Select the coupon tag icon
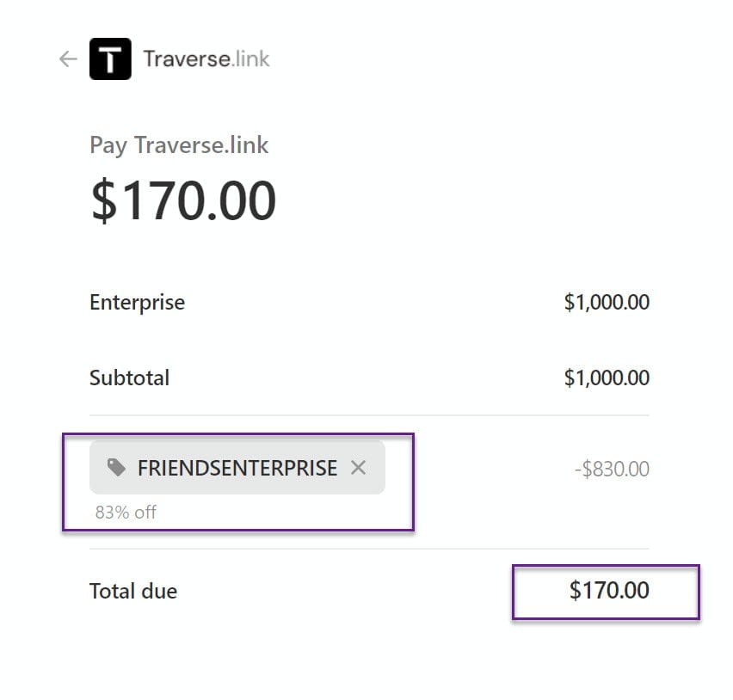This screenshot has height=700, width=733. (115, 468)
